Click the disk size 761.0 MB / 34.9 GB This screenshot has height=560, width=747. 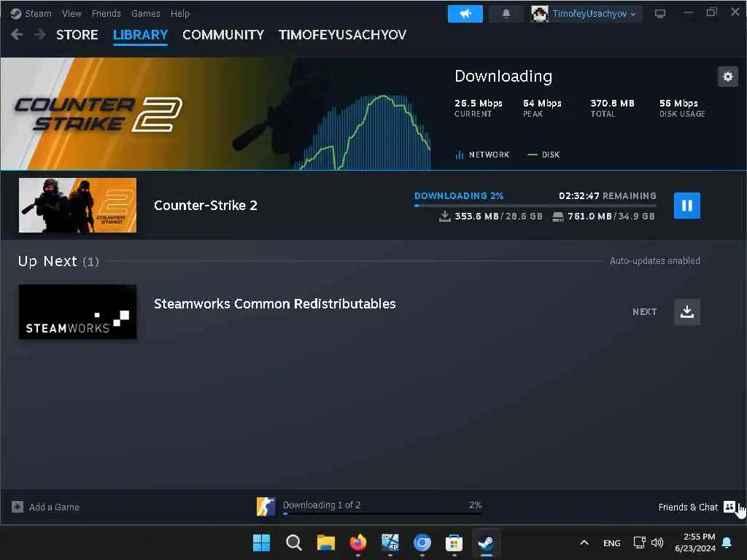point(603,216)
